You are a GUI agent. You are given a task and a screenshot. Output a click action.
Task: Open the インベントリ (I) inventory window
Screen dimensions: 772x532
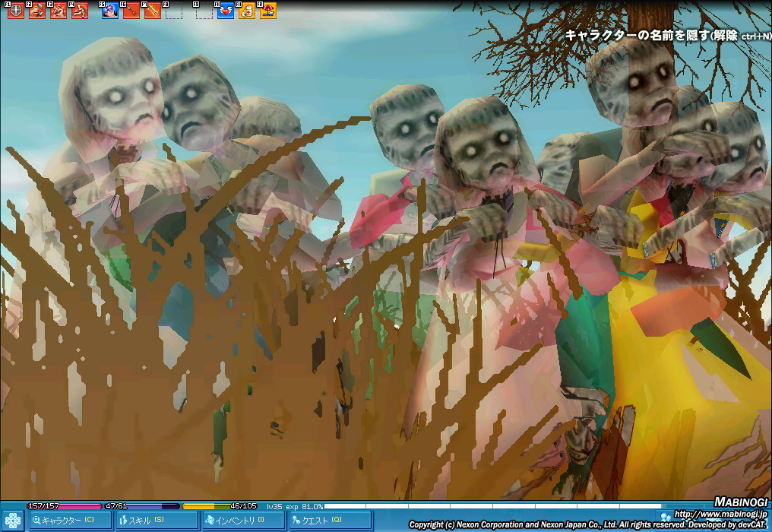(242, 520)
